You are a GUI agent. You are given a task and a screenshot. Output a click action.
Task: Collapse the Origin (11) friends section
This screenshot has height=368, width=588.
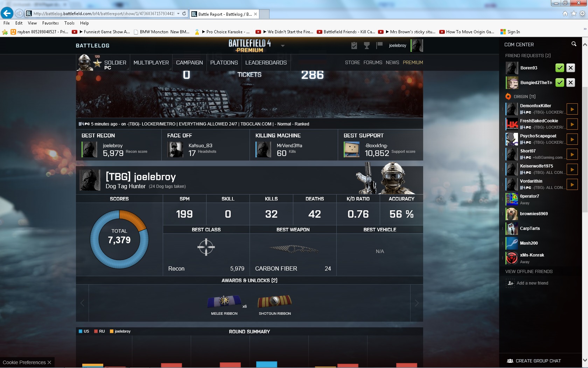524,96
